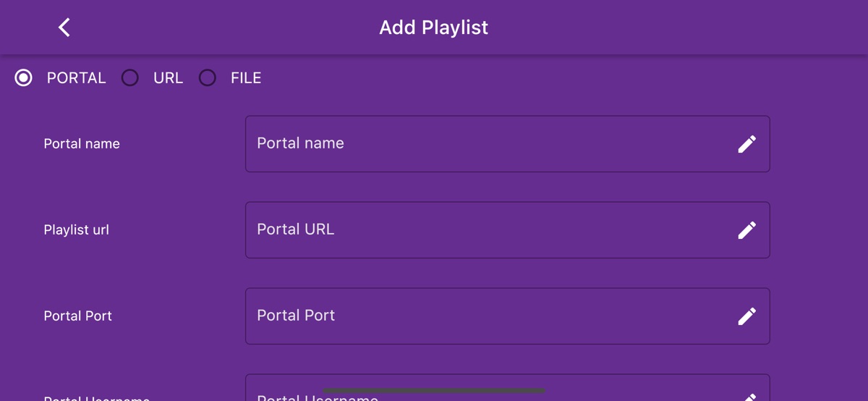Image resolution: width=868 pixels, height=401 pixels.
Task: Click the 'Playlist url' row label
Action: pos(76,230)
